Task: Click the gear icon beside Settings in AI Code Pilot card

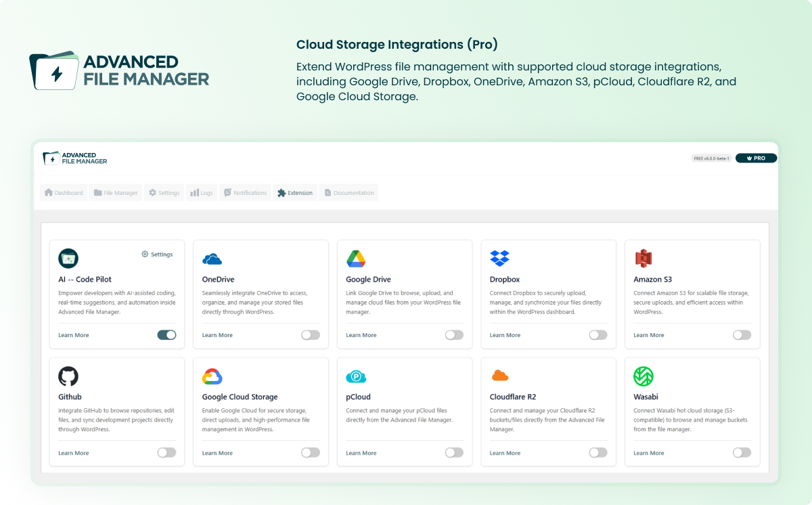Action: [145, 255]
